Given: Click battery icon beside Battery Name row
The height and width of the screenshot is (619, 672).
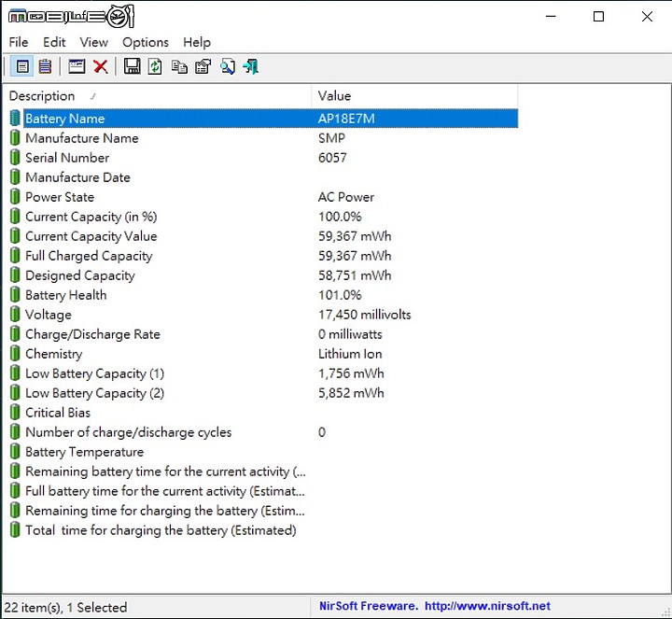Looking at the screenshot, I should coord(15,119).
